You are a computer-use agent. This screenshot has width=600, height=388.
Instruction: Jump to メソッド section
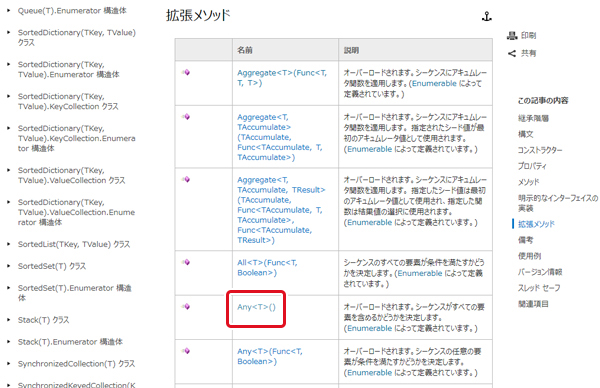tap(528, 182)
